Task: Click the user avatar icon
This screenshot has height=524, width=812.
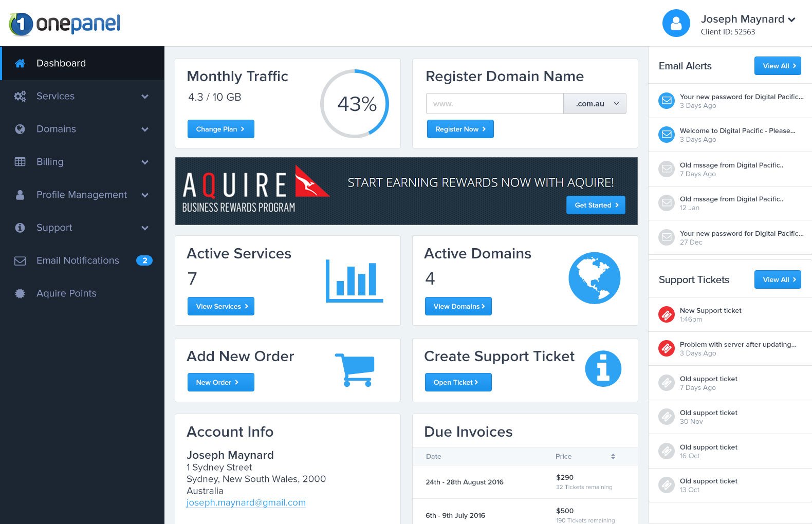Action: click(676, 23)
